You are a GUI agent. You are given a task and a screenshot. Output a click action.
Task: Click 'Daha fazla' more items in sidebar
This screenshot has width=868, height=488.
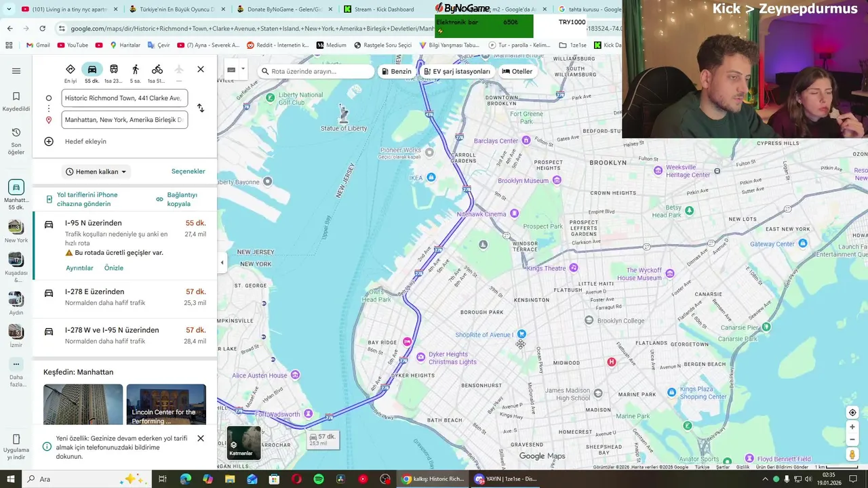[16, 371]
